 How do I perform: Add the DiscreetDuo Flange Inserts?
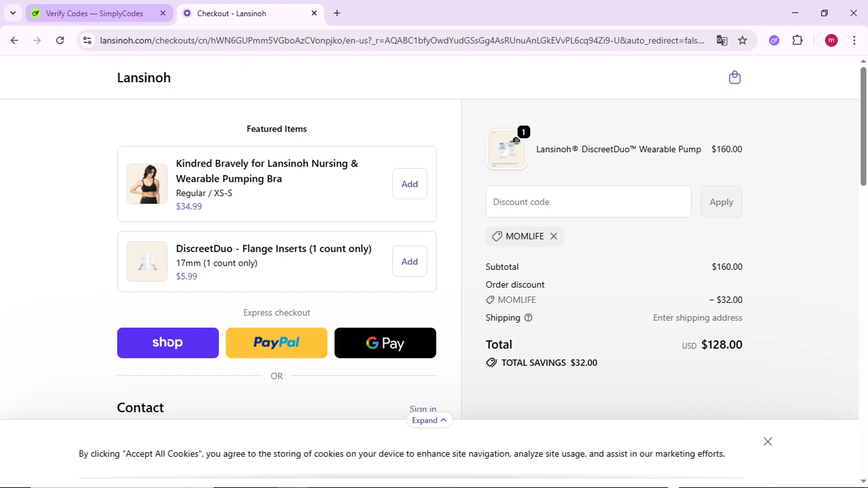click(410, 262)
